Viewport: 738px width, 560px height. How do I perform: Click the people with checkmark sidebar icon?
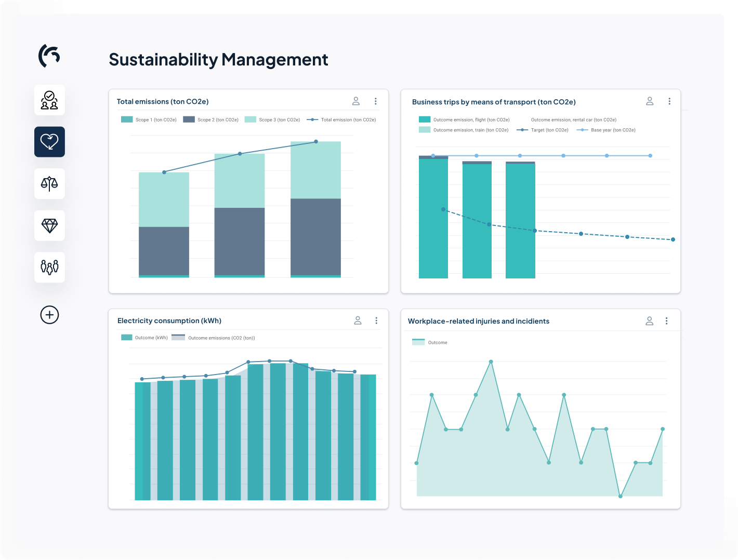(x=49, y=100)
